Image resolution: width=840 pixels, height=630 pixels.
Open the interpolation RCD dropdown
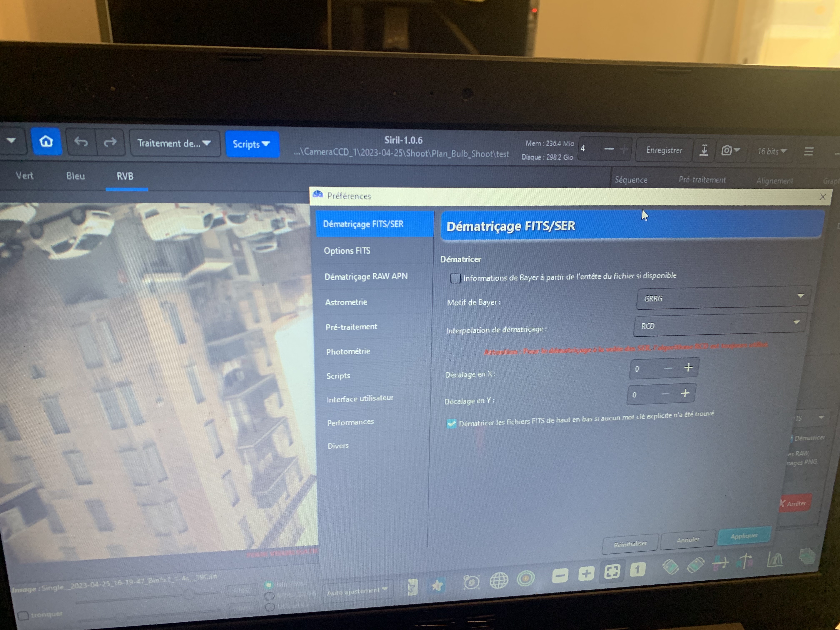tap(720, 325)
